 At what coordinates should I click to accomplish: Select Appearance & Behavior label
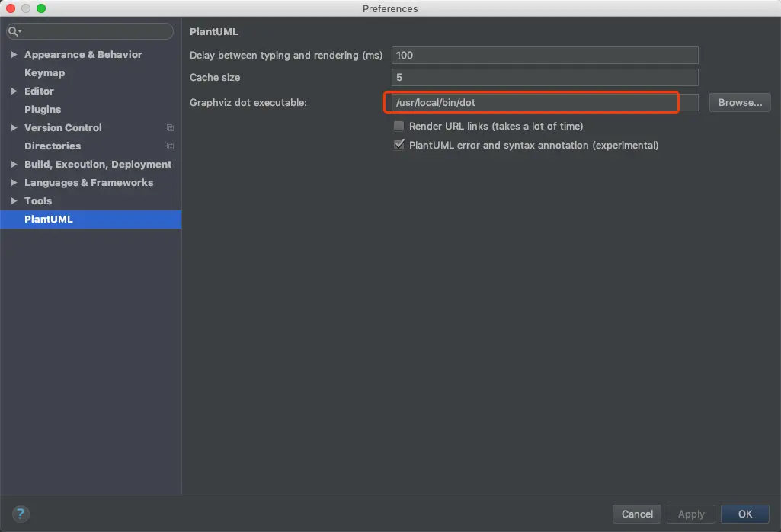click(83, 54)
